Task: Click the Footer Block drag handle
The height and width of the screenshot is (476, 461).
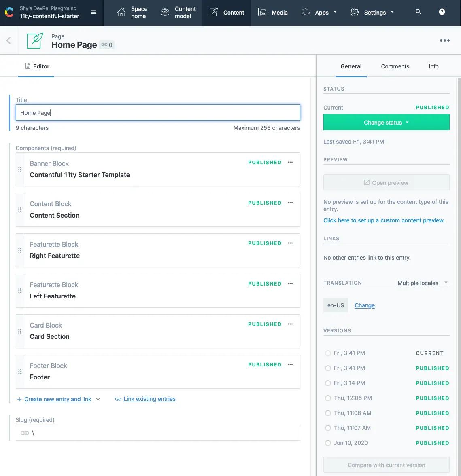Action: tap(20, 372)
